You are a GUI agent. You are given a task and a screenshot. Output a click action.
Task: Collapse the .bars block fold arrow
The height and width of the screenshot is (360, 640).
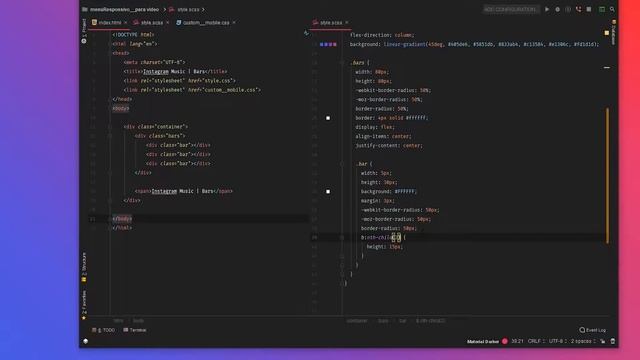342,63
